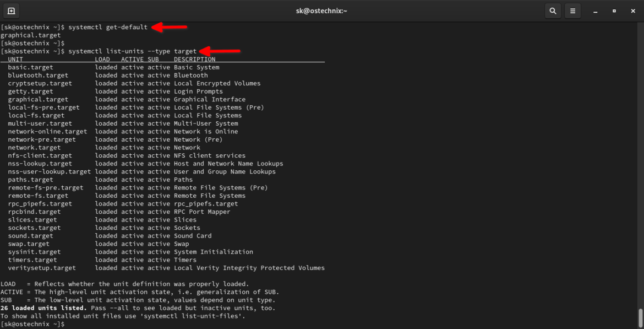This screenshot has width=644, height=329.
Task: Click the bluetooth.target unit name
Action: (x=38, y=75)
